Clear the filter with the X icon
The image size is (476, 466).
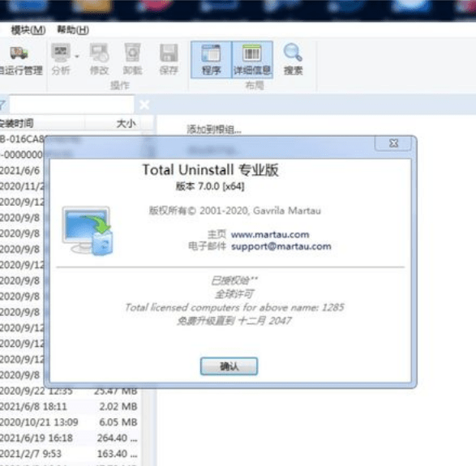[144, 105]
